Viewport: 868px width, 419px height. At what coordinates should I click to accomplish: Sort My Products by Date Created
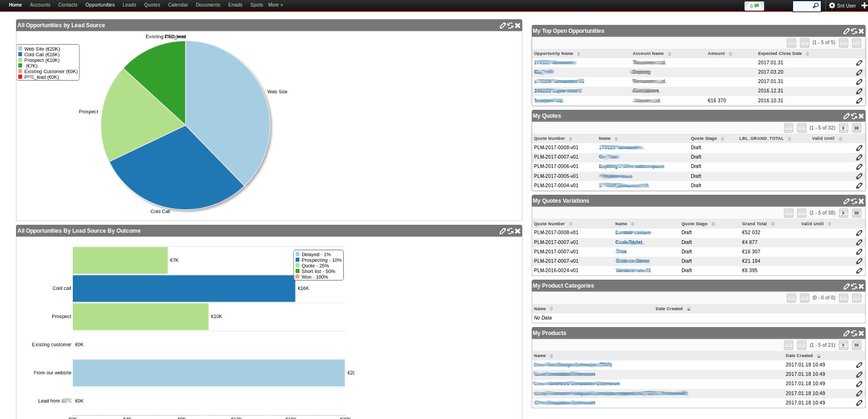click(x=819, y=356)
